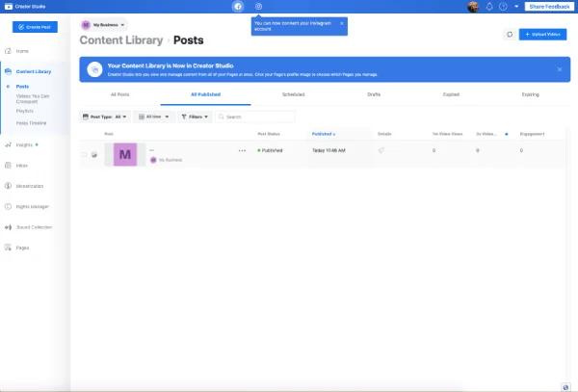This screenshot has width=578, height=392.
Task: Open notifications bell in top bar
Action: click(489, 7)
